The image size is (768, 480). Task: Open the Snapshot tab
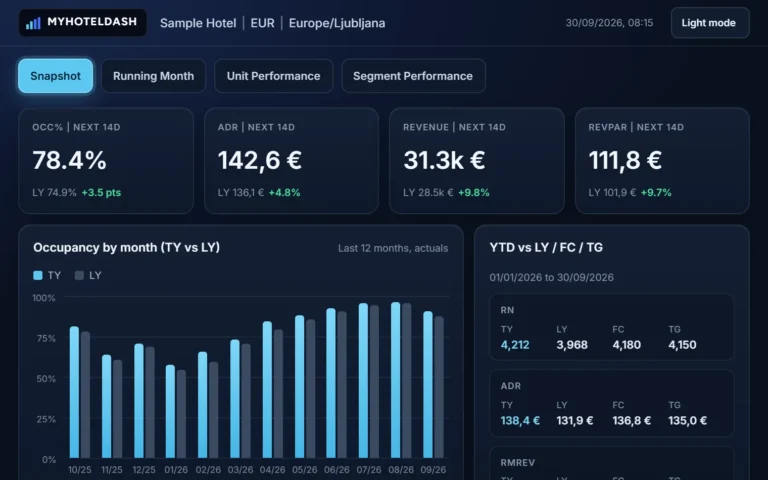click(x=55, y=76)
